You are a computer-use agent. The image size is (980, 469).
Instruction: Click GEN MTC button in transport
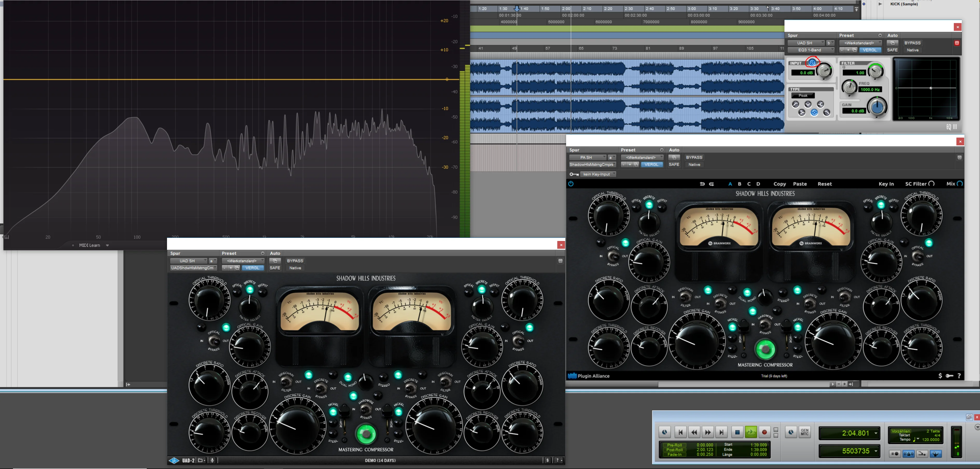(805, 432)
